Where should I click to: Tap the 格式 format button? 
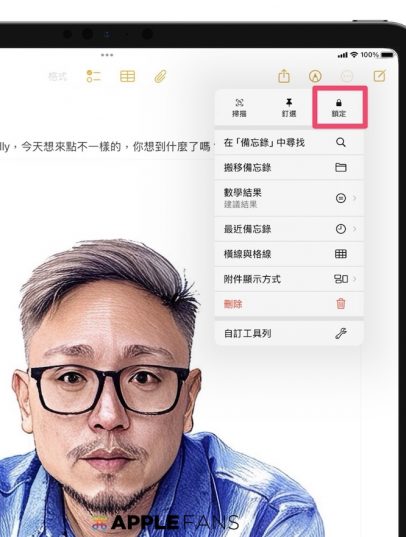pos(57,77)
